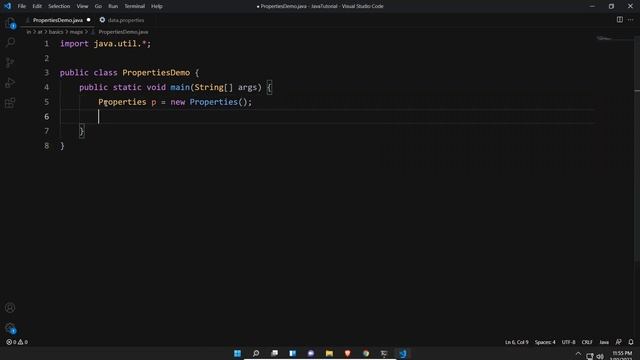
Task: Change line endings via 'CRLF'
Action: [x=587, y=342]
